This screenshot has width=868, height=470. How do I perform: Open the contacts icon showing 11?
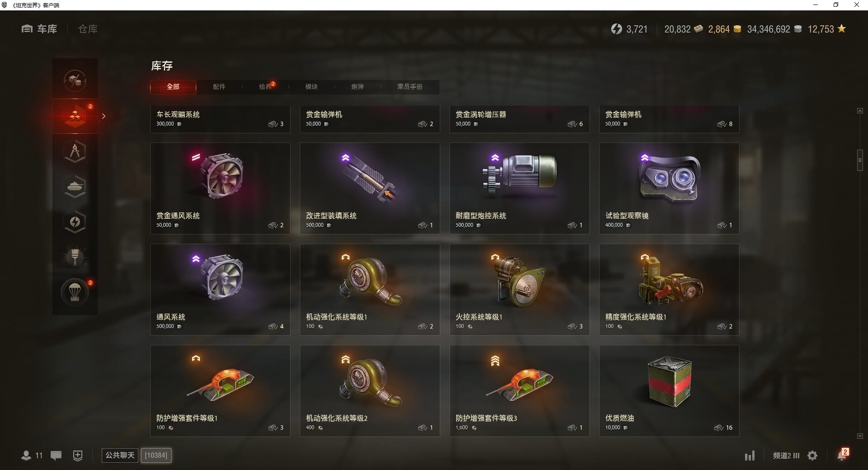pyautogui.click(x=32, y=456)
